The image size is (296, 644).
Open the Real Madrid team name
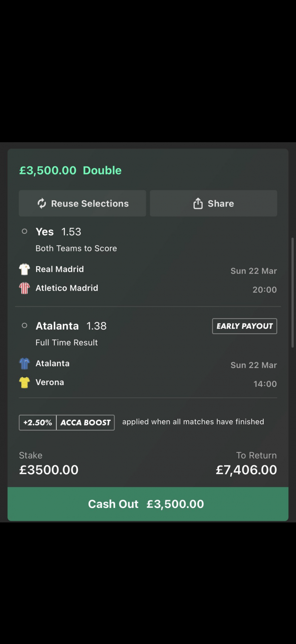pyautogui.click(x=60, y=269)
